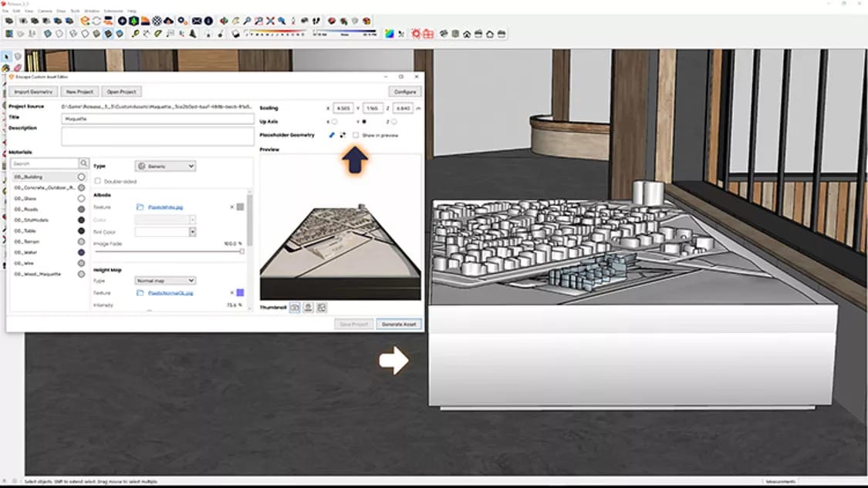Click the point-cloud placeholder geometry icon
This screenshot has width=868, height=488.
coord(343,135)
